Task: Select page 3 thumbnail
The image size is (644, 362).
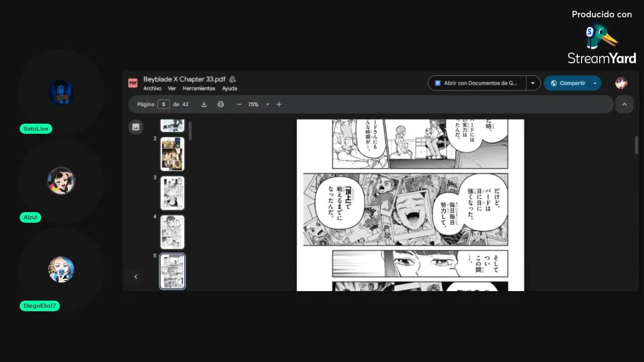Action: click(173, 193)
